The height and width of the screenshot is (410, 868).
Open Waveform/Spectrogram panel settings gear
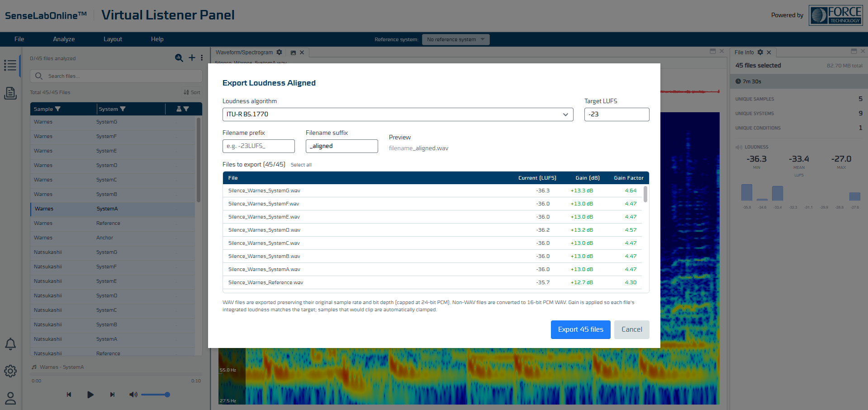[280, 52]
